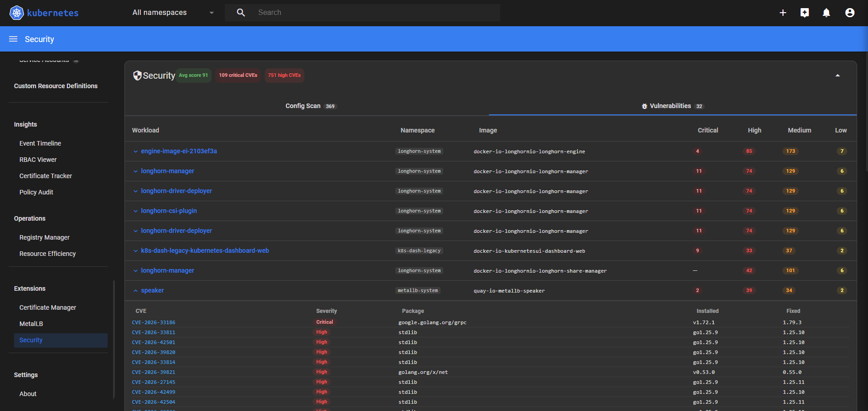Open the hamburger navigation menu
The height and width of the screenshot is (411, 868).
[x=13, y=39]
